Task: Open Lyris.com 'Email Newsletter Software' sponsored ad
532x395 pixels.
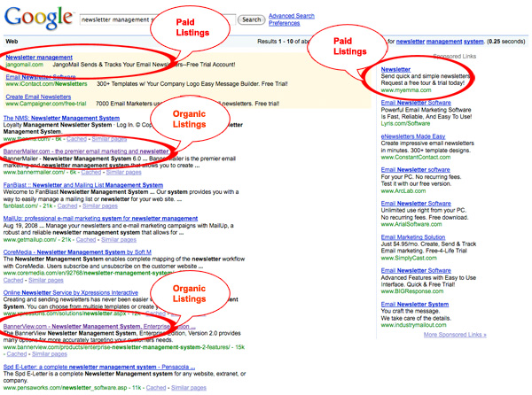Action: click(416, 103)
